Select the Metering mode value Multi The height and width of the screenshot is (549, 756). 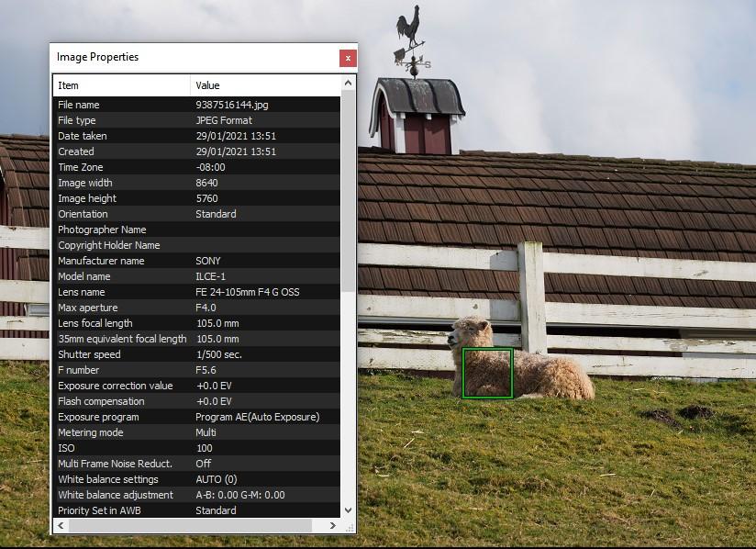pos(206,432)
